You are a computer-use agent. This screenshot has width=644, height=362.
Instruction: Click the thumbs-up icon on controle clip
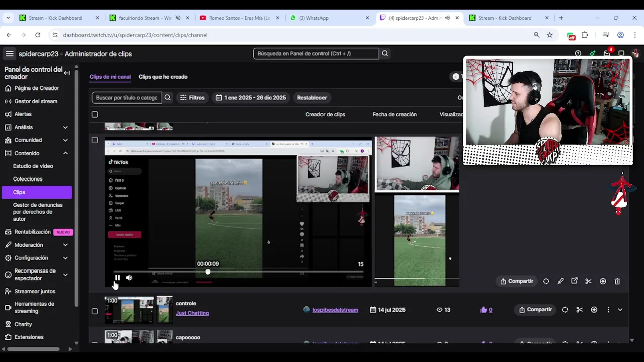pyautogui.click(x=484, y=310)
